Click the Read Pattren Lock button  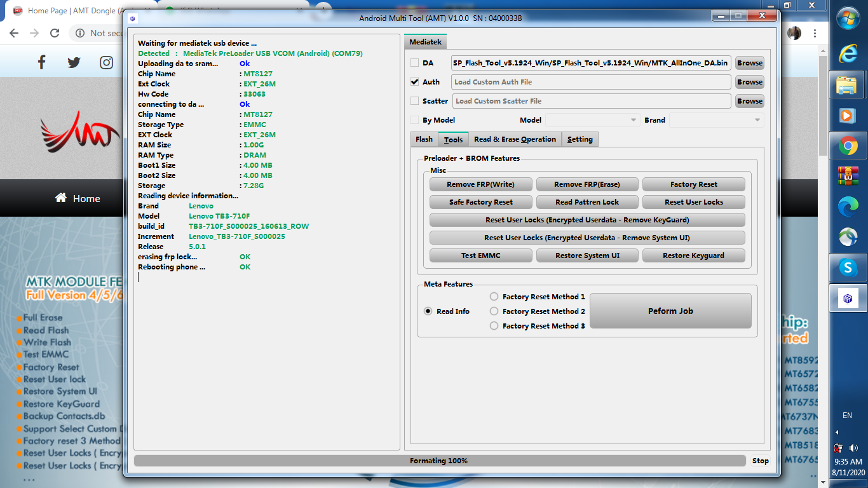coord(587,202)
